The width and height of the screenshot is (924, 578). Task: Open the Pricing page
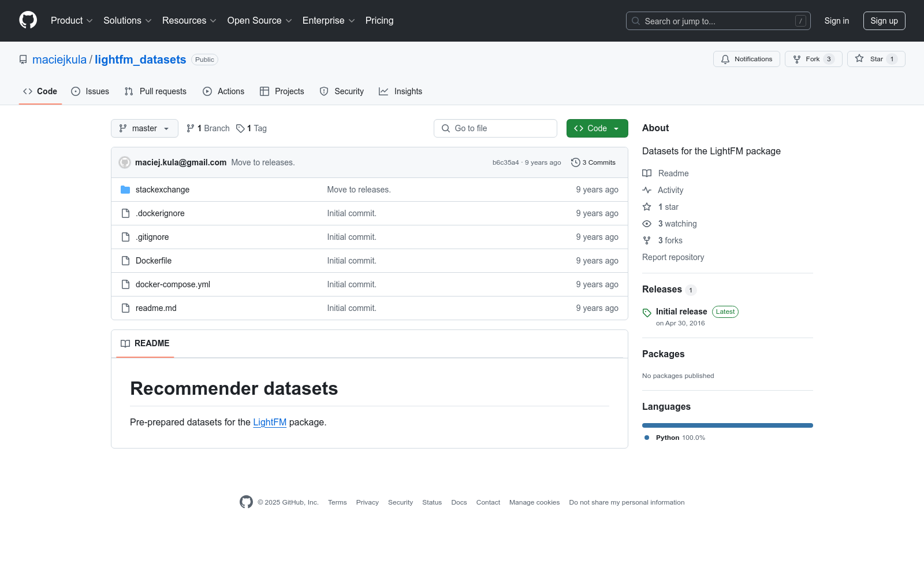coord(379,20)
